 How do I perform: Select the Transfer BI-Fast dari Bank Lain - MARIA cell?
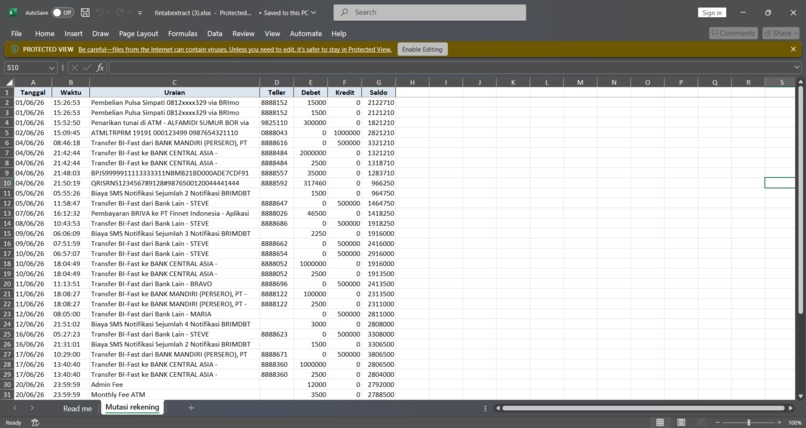(x=174, y=314)
